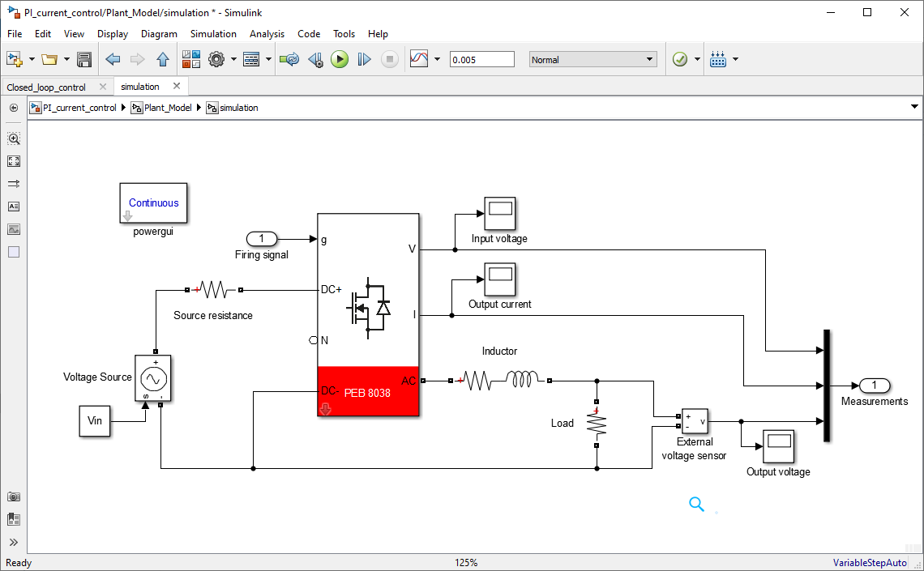Screen dimensions: 924x571
Task: Toggle the sample time display arrows icon
Action: pos(14,184)
